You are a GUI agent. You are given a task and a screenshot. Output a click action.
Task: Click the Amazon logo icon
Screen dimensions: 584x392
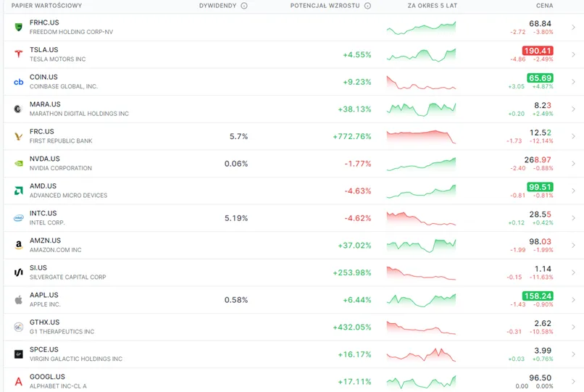point(18,245)
